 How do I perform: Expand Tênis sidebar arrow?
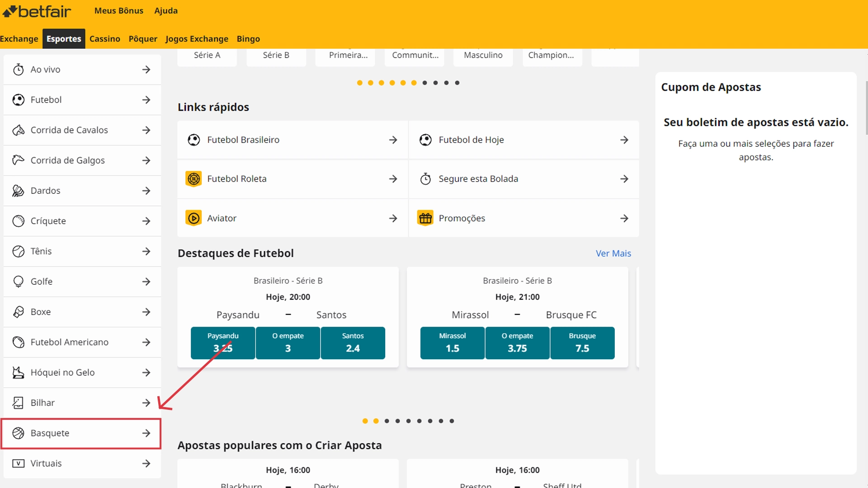pyautogui.click(x=146, y=251)
